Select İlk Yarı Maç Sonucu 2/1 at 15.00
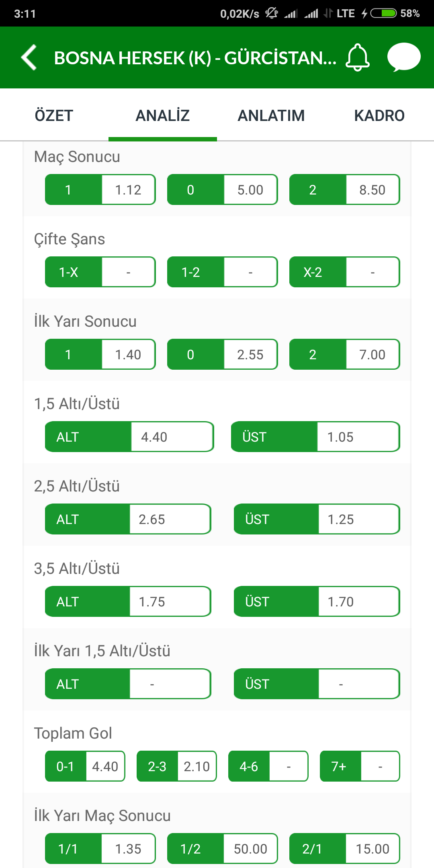Screen dimensions: 434x868 coord(345,849)
